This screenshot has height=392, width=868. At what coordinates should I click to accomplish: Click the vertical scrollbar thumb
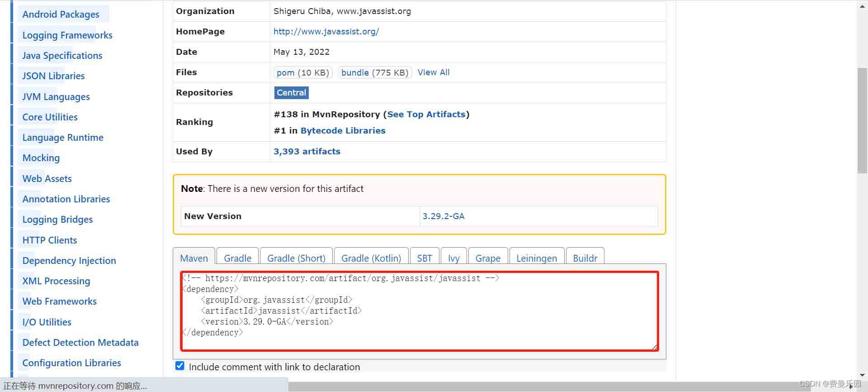[x=863, y=120]
